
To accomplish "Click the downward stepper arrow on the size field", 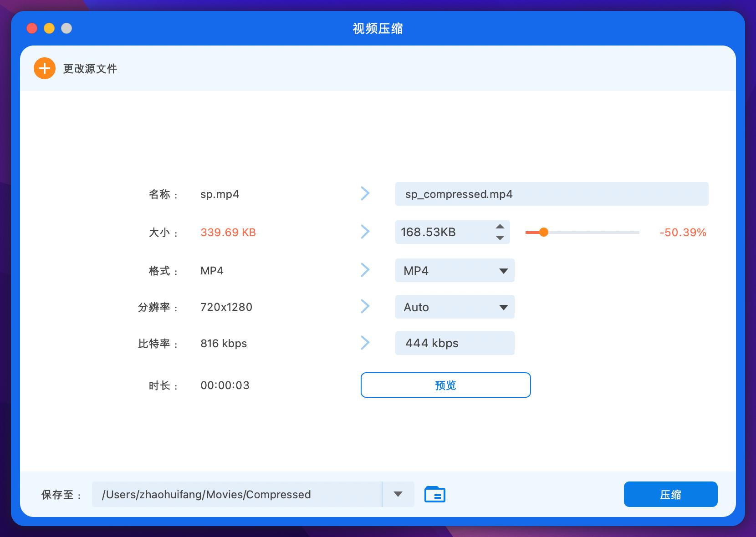I will [x=500, y=238].
